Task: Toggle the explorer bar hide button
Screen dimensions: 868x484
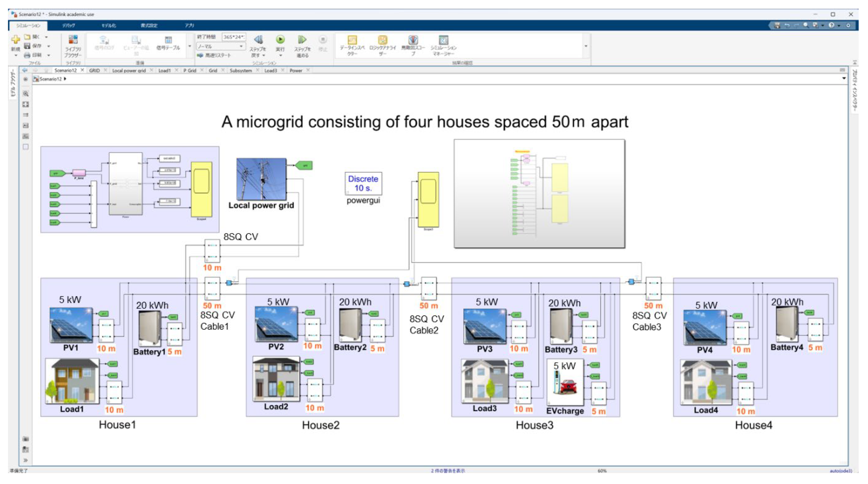Action: tap(26, 79)
